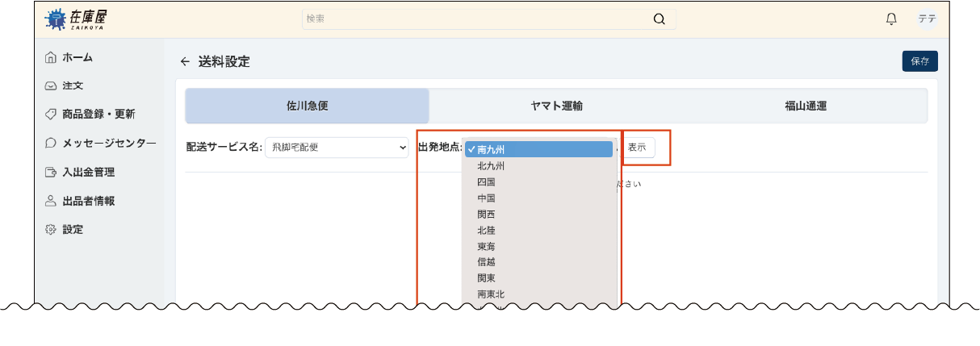The height and width of the screenshot is (346, 980).
Task: Click the 商品登録・更新 tag icon
Action: (x=51, y=115)
